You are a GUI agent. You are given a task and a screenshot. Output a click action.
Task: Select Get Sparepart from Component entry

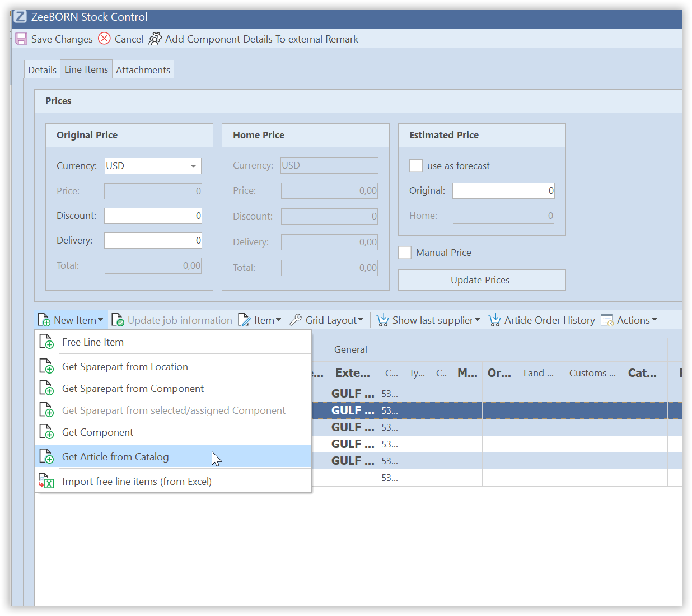[x=173, y=388]
